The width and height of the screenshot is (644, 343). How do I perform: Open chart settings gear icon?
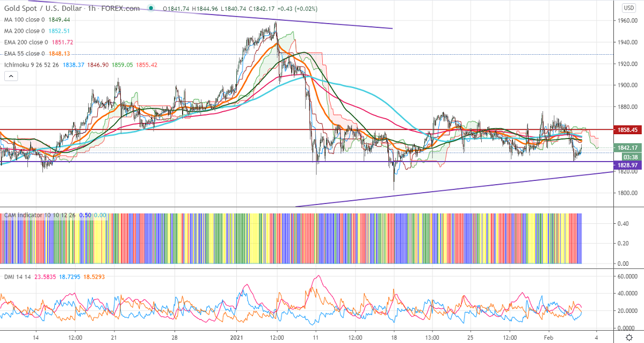629,338
